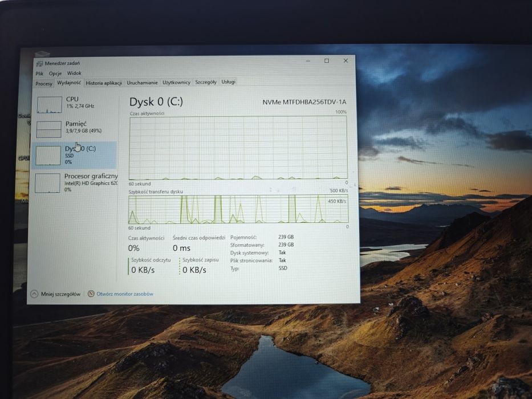The height and width of the screenshot is (399, 532).
Task: Click the Sformatowany 239 GB value
Action: point(286,245)
